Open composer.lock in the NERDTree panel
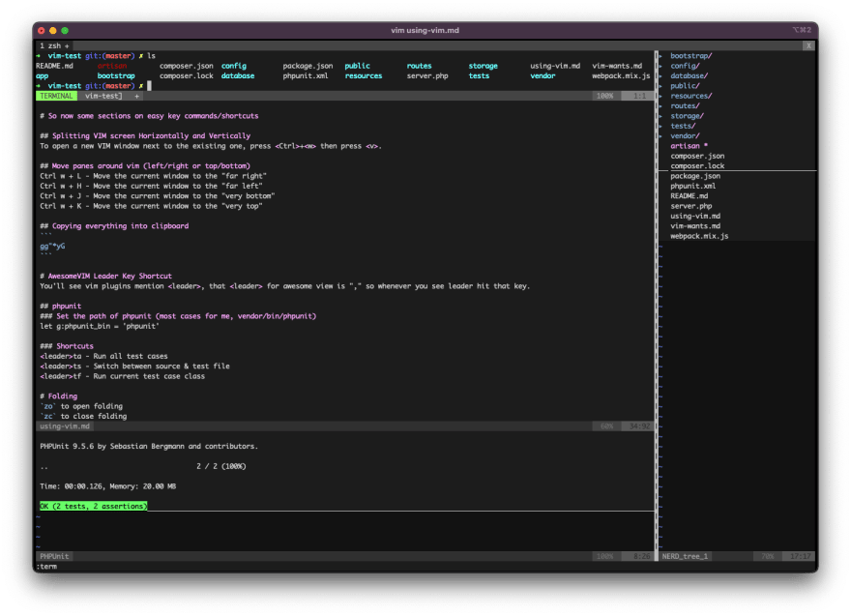Screen dimensions: 851x616 coord(697,166)
